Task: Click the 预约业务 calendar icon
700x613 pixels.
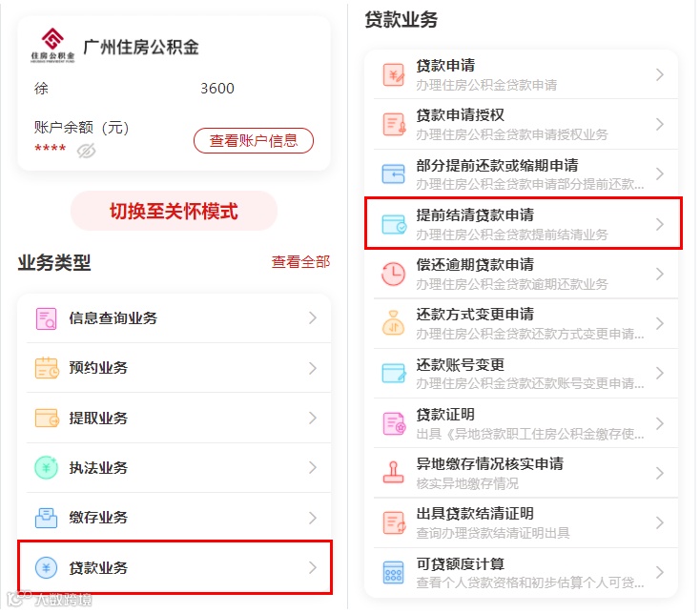Action: (x=46, y=368)
